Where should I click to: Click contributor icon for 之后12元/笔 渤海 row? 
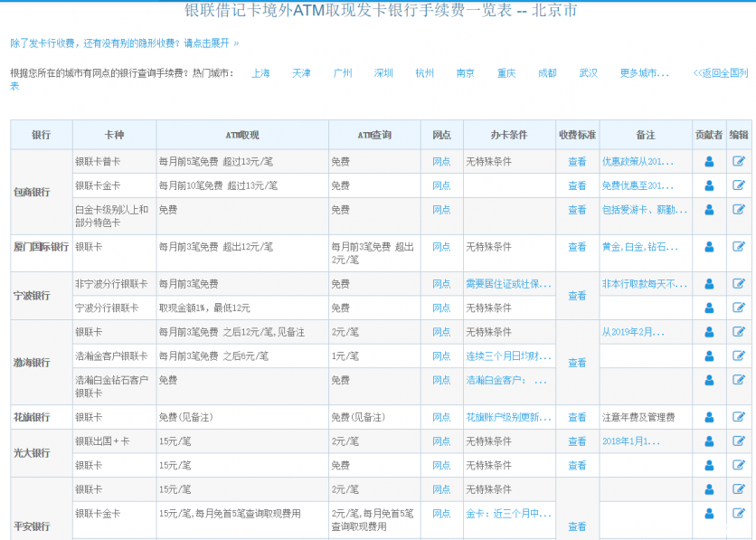click(x=709, y=332)
